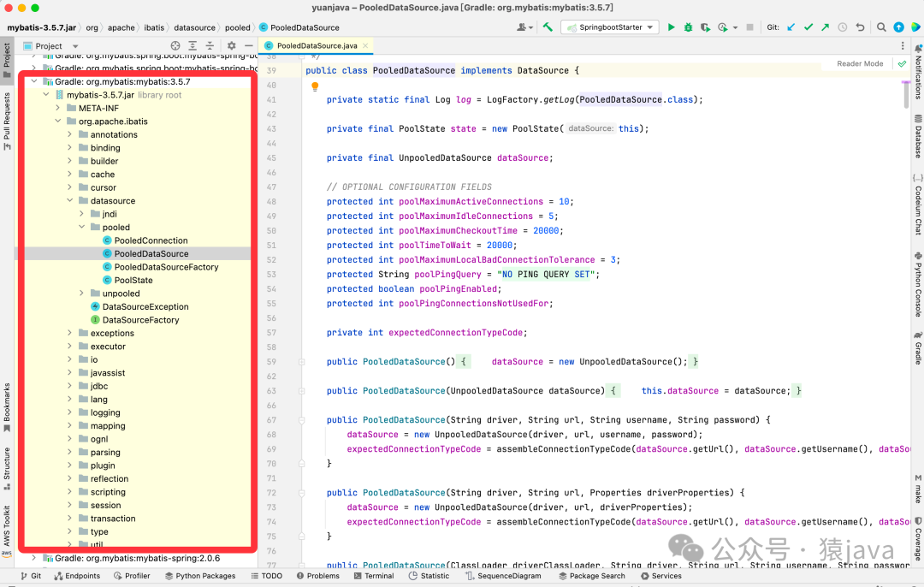
Task: Click PooledDataSource breadcrumb item
Action: click(x=299, y=27)
